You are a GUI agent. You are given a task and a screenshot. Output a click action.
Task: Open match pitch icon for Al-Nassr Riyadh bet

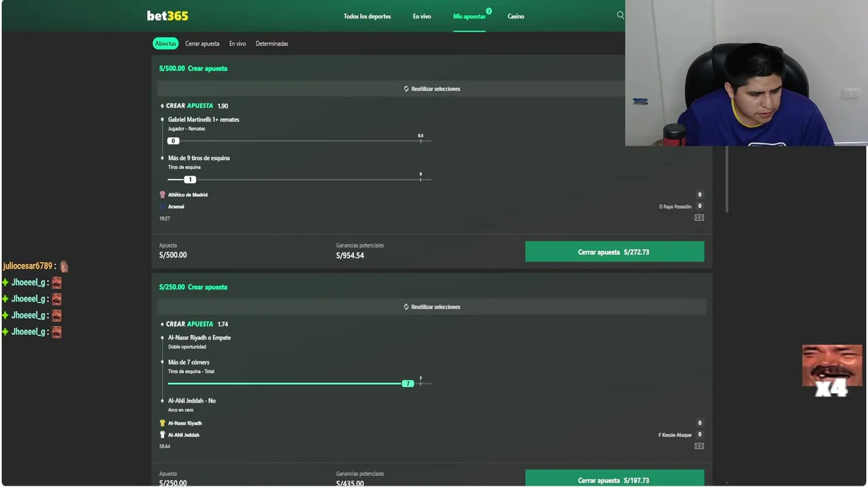(699, 446)
